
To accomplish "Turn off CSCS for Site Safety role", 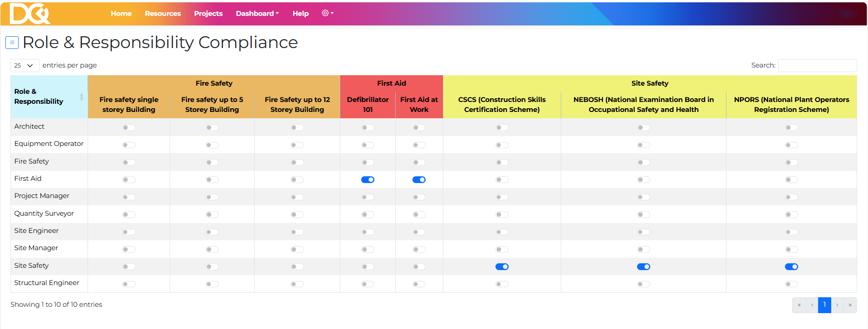I will [x=502, y=267].
